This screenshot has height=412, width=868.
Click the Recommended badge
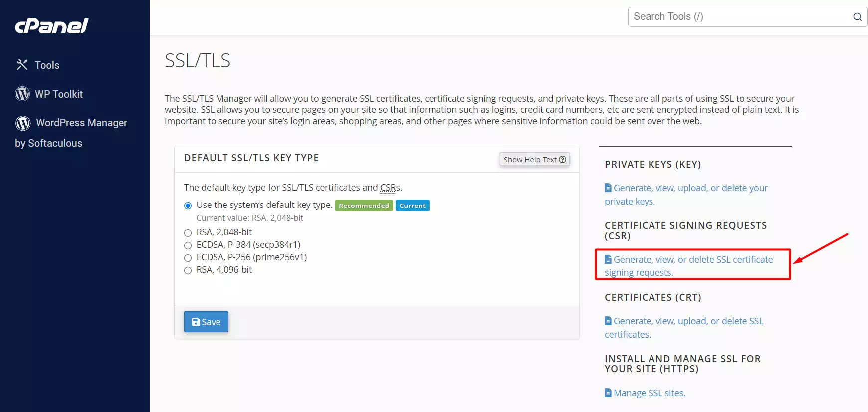coord(364,206)
